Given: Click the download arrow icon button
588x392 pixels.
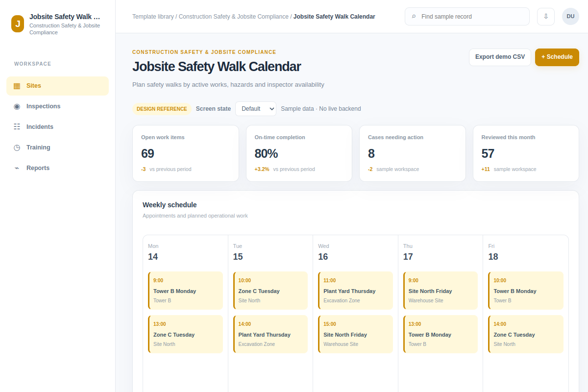Looking at the screenshot, I should [x=546, y=16].
